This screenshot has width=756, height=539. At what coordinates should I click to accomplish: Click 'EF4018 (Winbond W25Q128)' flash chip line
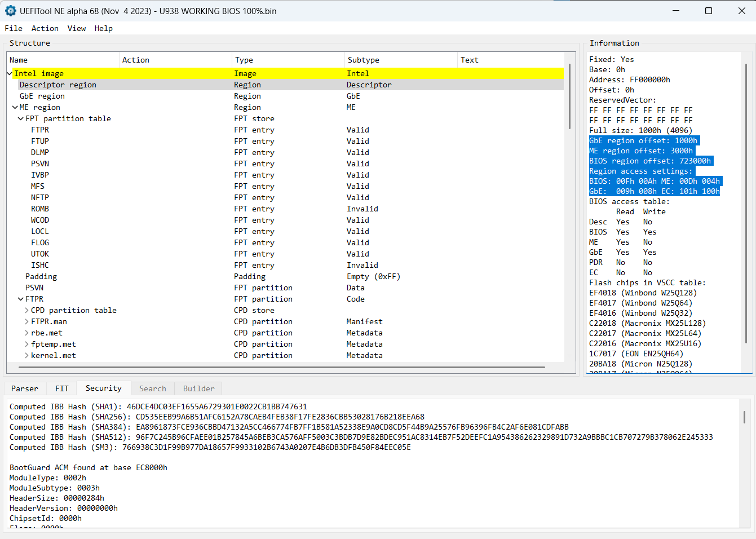coord(643,293)
